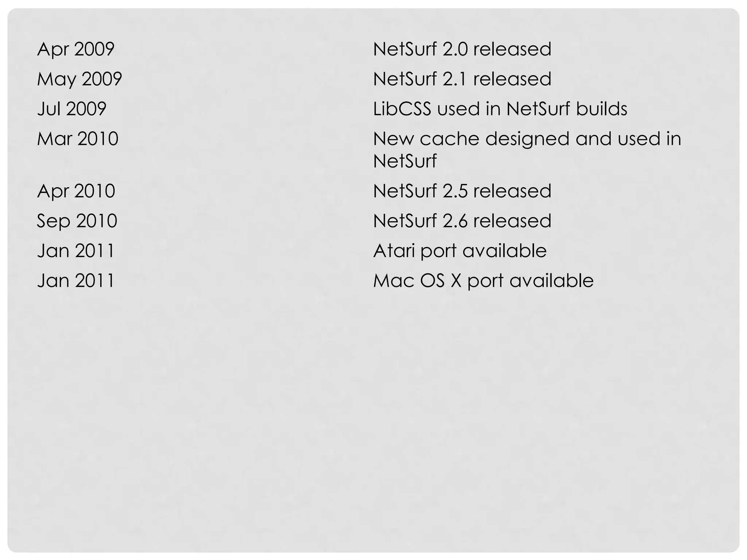Click the NetSurf 2.0 released line

[462, 49]
